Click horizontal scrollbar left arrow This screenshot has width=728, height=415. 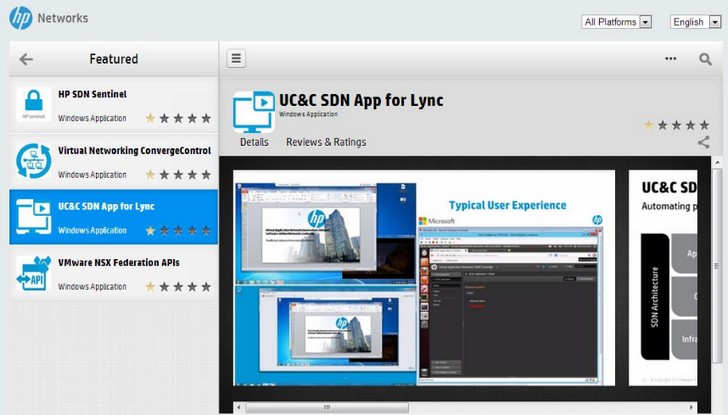click(239, 408)
